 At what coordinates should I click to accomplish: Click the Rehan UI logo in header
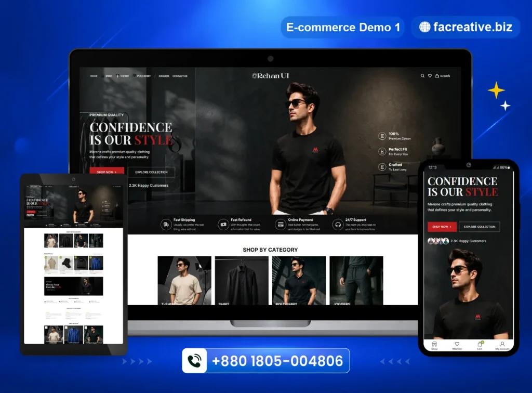click(270, 76)
